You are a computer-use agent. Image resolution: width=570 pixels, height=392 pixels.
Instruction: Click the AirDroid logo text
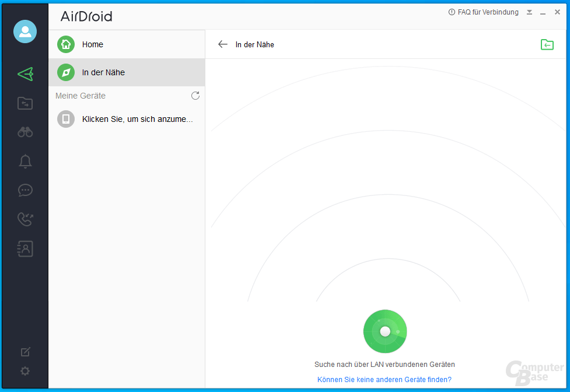tap(86, 16)
